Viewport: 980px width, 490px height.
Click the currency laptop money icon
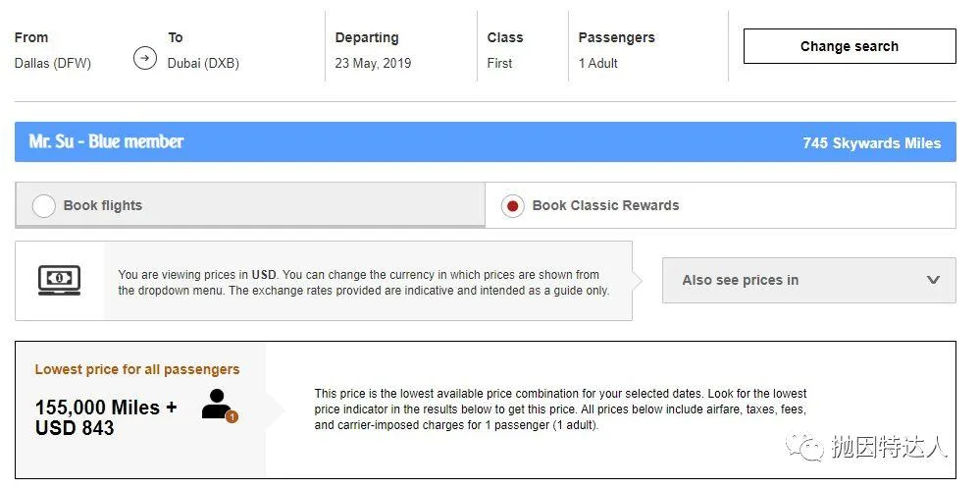[60, 281]
